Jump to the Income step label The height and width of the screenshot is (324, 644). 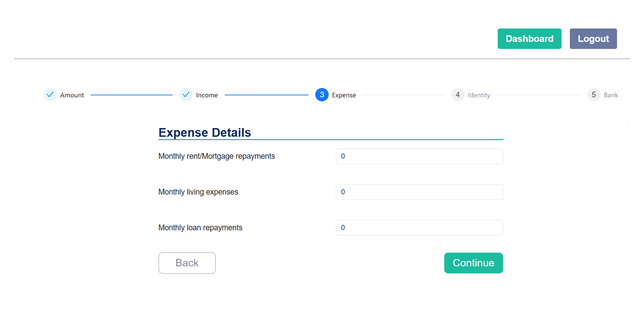pos(207,95)
